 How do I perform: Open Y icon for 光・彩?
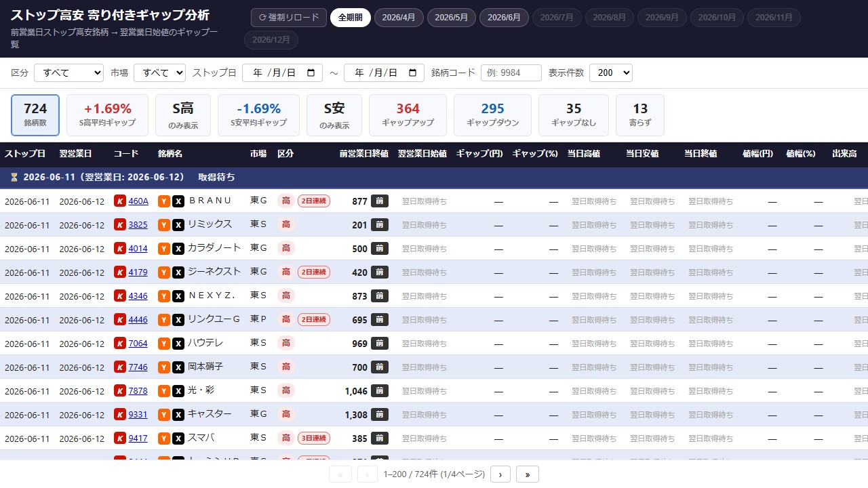(x=163, y=390)
